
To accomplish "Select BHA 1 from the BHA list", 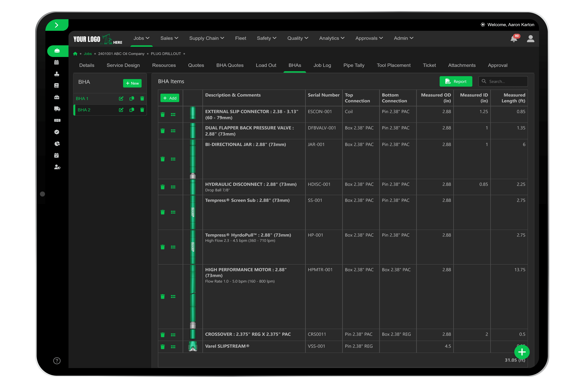I will [82, 98].
